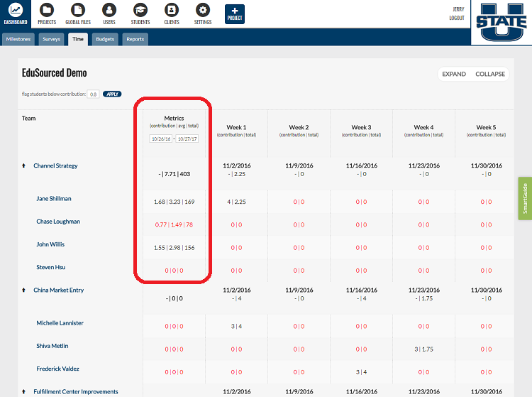The height and width of the screenshot is (397, 532).
Task: Click Jane Shillman's Week 1 value 4 | 2.25
Action: [x=236, y=202]
